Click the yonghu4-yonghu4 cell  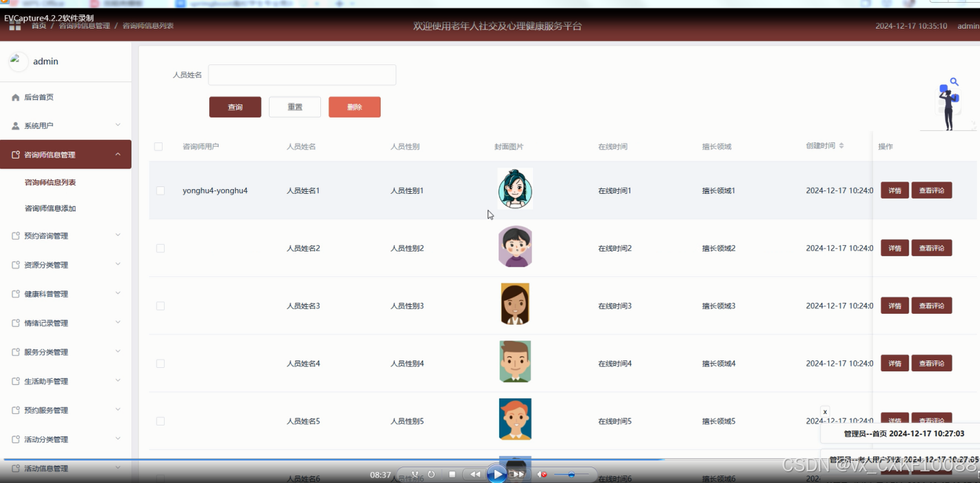point(215,190)
